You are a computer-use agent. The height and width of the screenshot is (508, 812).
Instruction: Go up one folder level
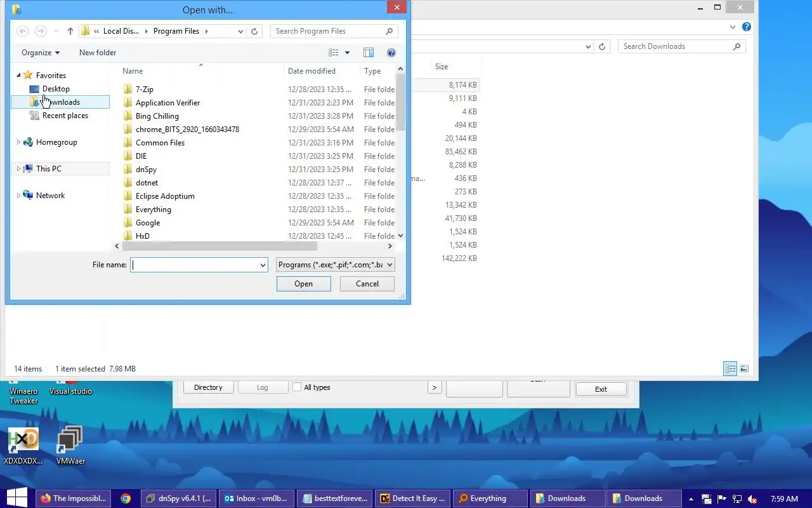tap(70, 31)
